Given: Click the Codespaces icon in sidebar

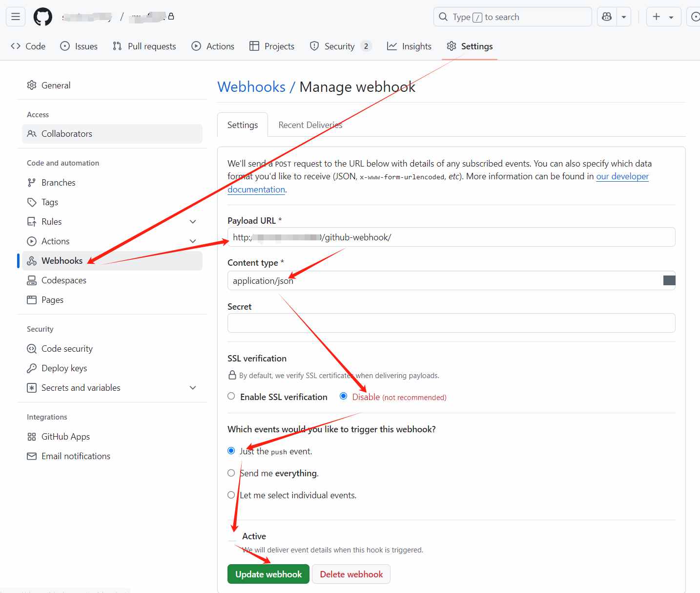Looking at the screenshot, I should [32, 280].
